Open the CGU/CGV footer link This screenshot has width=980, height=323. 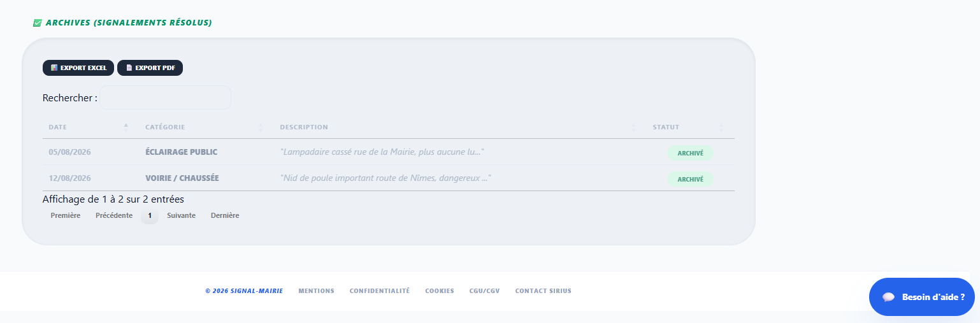click(x=484, y=291)
